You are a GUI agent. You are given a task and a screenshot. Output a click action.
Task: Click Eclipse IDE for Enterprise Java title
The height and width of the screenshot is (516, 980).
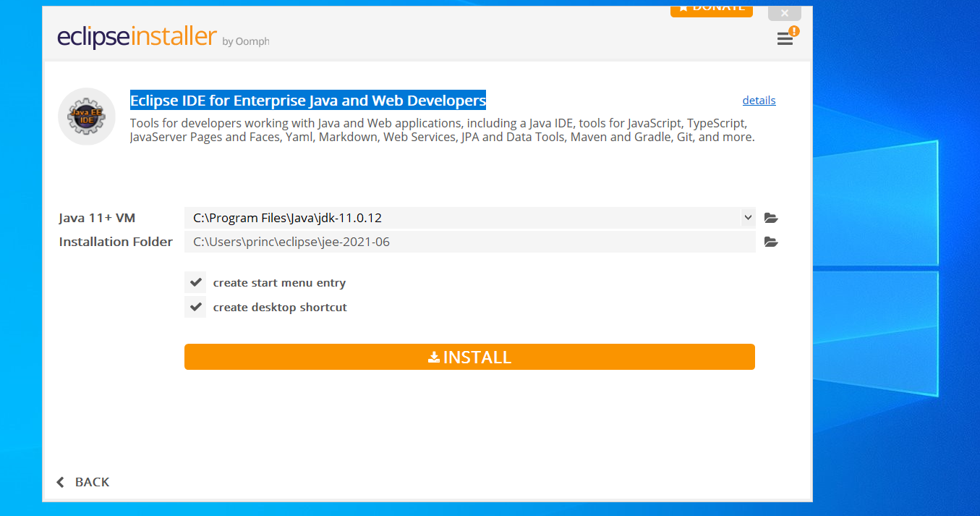[308, 100]
